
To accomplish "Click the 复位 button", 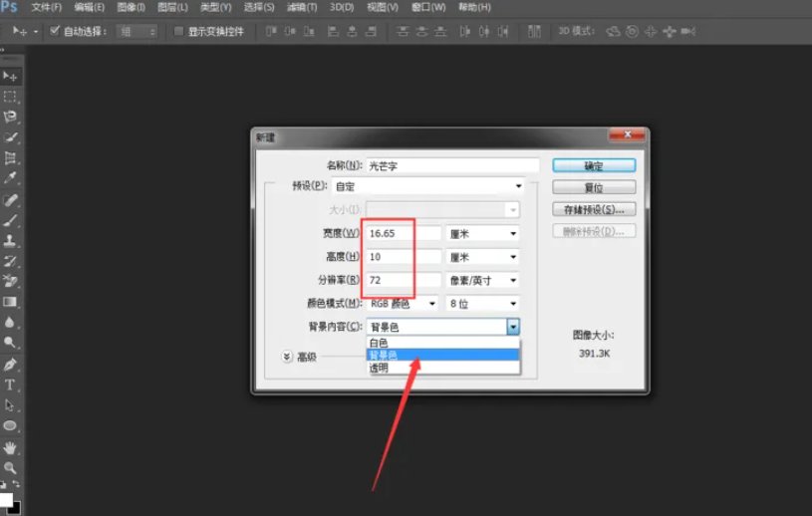I will 594,187.
